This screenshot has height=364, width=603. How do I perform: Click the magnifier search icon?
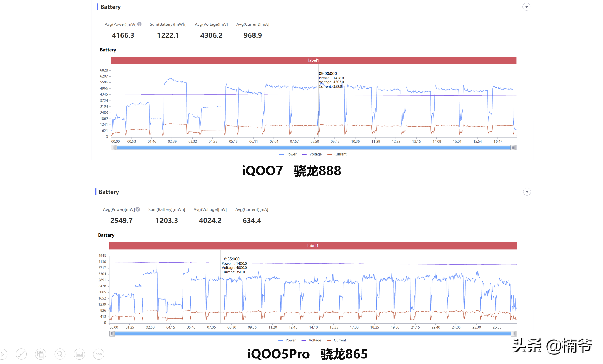60,354
